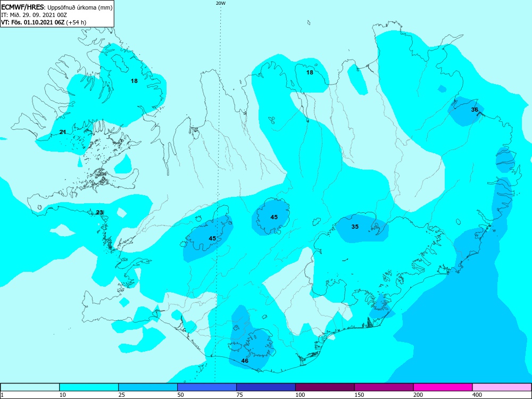The image size is (532, 399).
Task: Click the 100–150 mm dark purple legend swatch
Action: [325, 387]
